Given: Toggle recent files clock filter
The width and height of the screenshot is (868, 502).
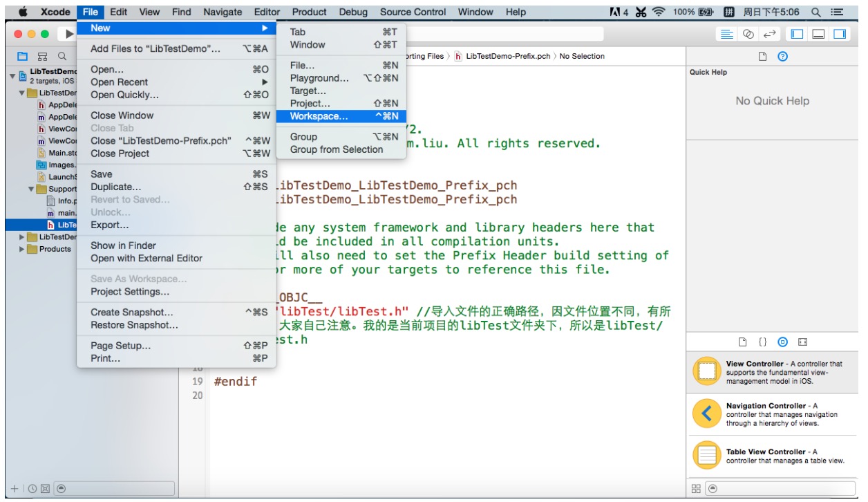Looking at the screenshot, I should tap(32, 489).
